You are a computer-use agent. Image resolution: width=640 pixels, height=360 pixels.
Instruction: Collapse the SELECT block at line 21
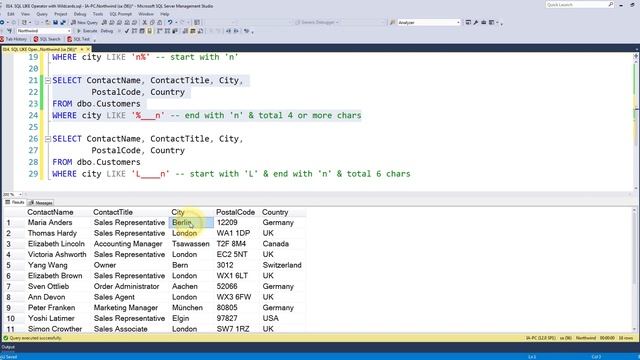(48, 80)
